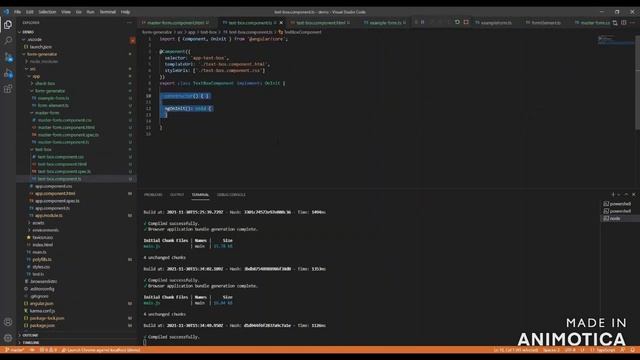Open form-element.ts in explorer
The image size is (640, 360).
pyautogui.click(x=53, y=105)
